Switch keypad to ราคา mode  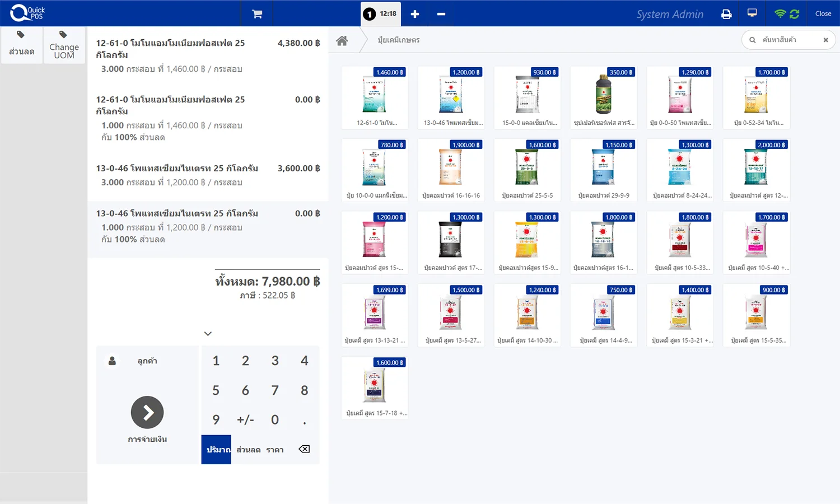pos(275,449)
